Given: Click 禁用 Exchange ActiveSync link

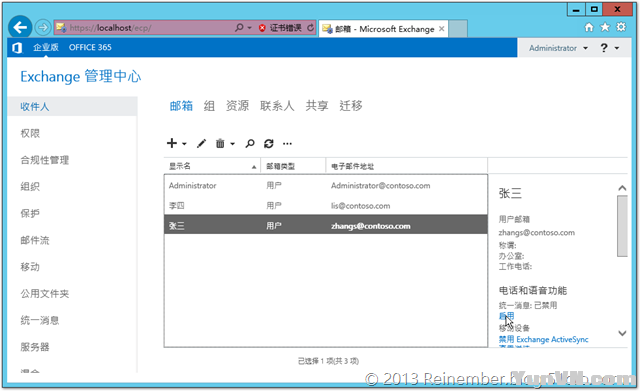Looking at the screenshot, I should 543,339.
